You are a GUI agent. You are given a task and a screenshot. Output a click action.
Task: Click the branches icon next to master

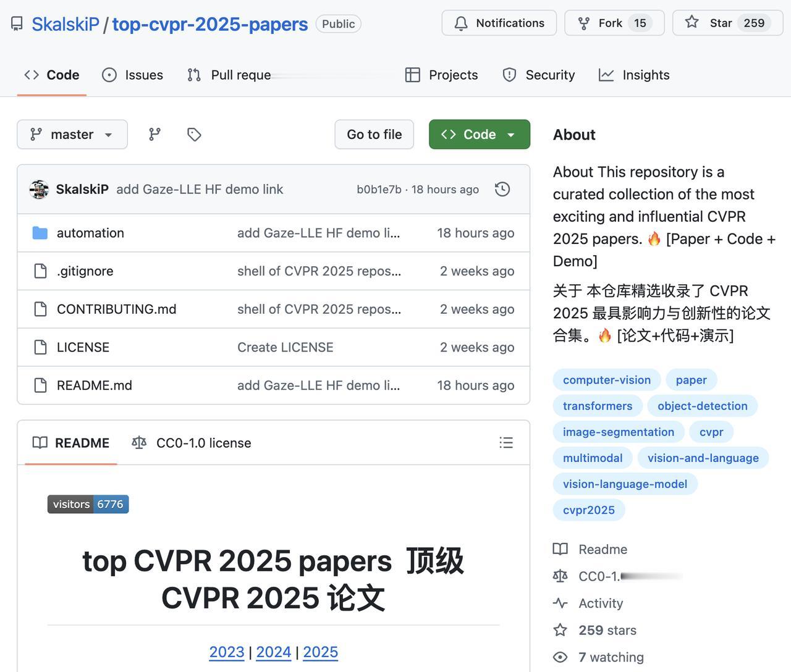click(154, 134)
